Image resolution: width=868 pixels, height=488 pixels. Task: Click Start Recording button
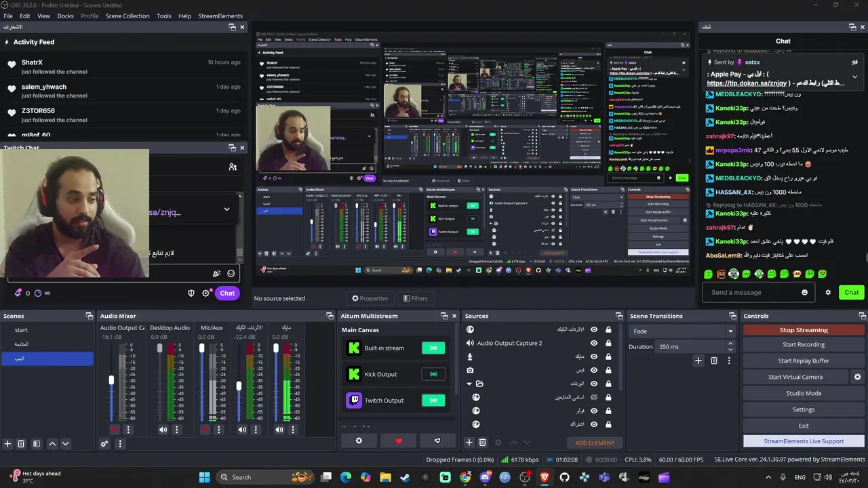pyautogui.click(x=804, y=344)
